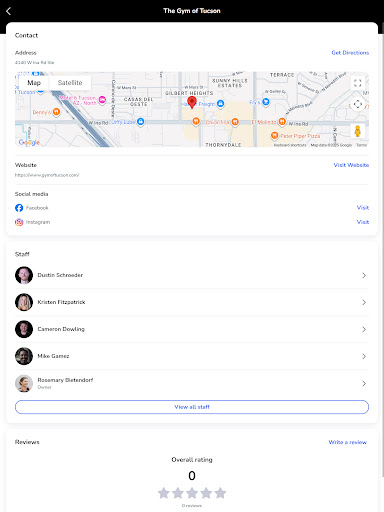Click the gym website URL text

point(47,175)
